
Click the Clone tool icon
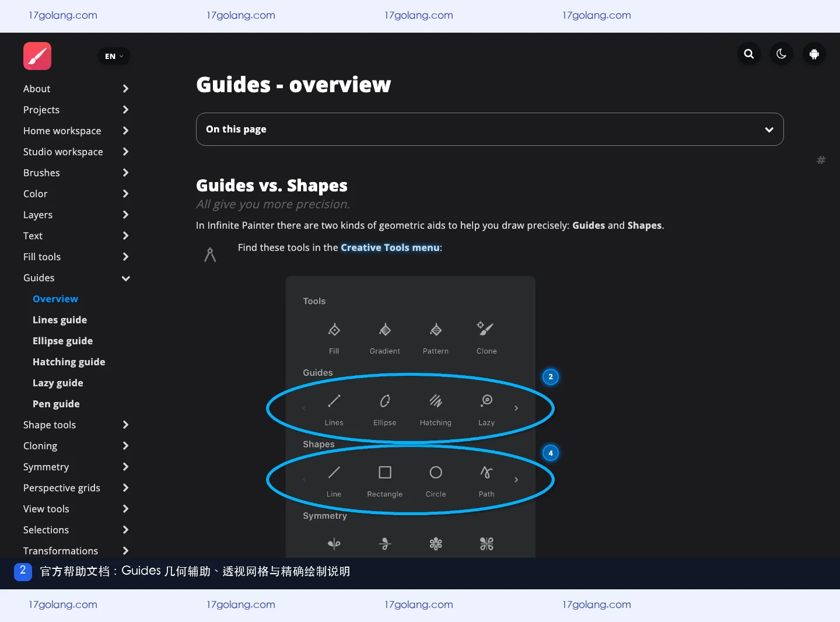click(486, 329)
